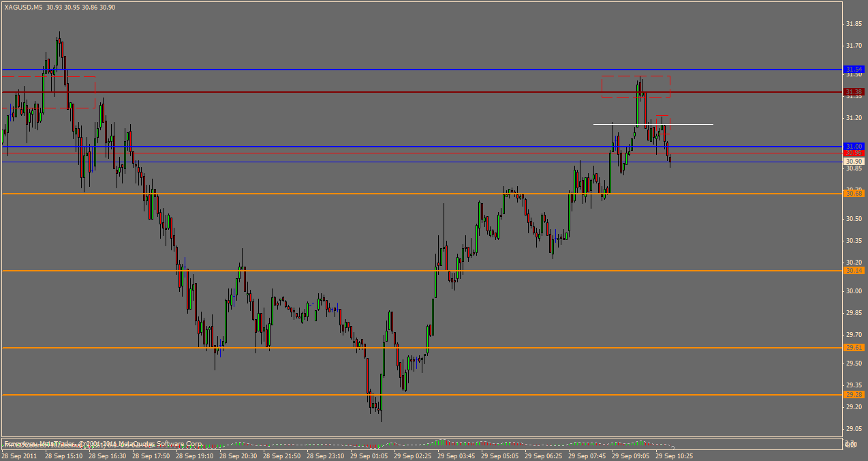Image resolution: width=868 pixels, height=461 pixels.
Task: Select the orange 30.14 price tag
Action: (x=854, y=271)
